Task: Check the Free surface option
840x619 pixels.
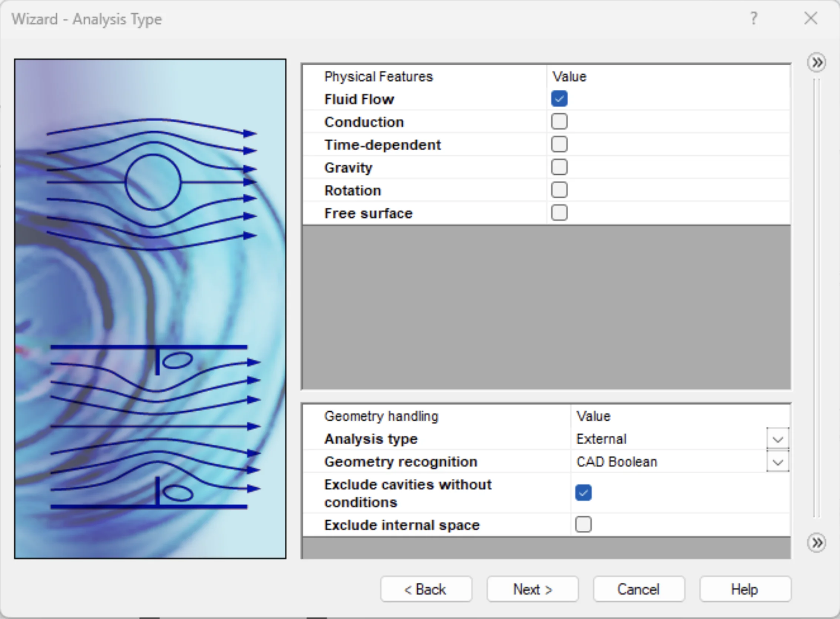Action: (559, 213)
